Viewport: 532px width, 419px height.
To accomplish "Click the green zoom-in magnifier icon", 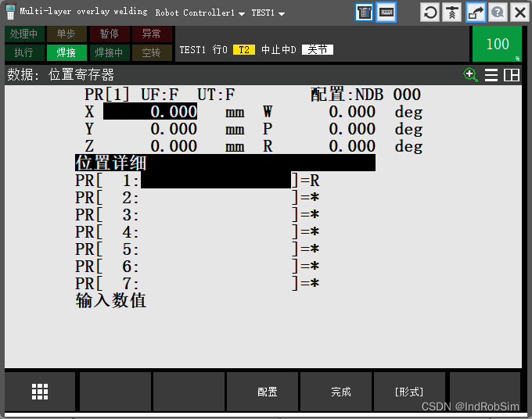I will pyautogui.click(x=471, y=74).
